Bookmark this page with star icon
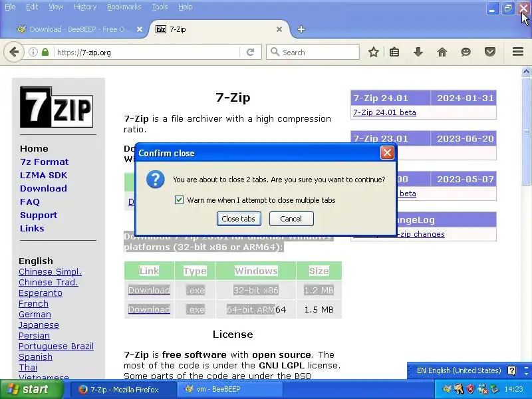Image resolution: width=532 pixels, height=399 pixels. [x=374, y=53]
